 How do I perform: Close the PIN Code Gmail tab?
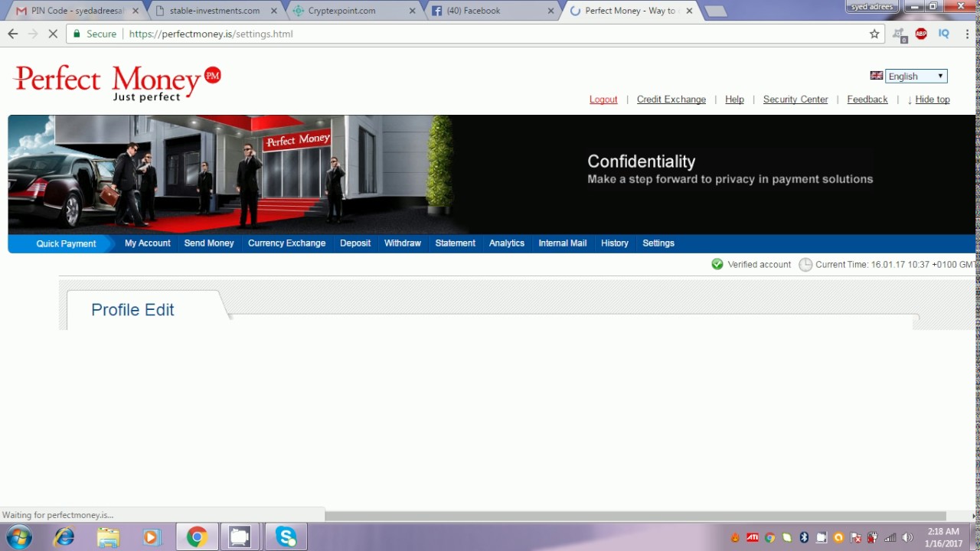136,11
